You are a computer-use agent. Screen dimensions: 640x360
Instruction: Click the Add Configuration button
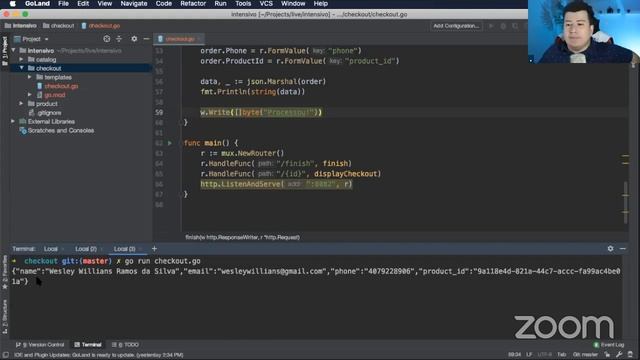(456, 26)
